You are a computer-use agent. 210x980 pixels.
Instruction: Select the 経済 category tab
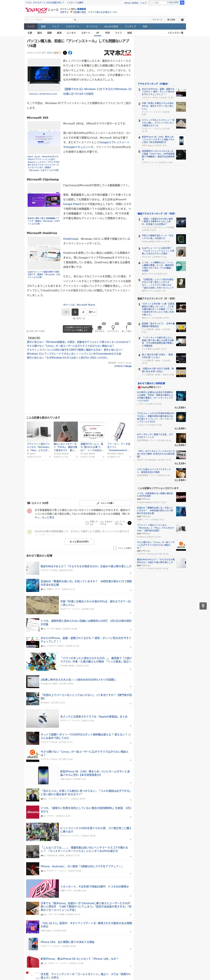[59, 33]
